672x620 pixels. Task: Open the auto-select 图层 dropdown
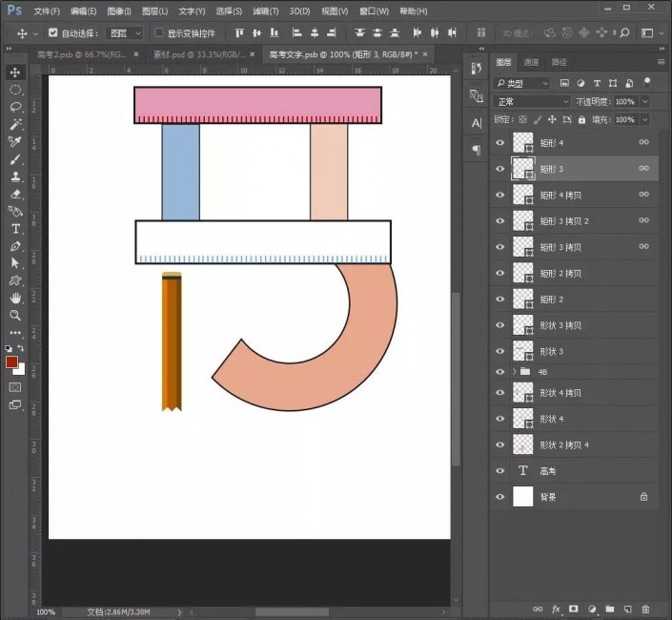click(125, 33)
